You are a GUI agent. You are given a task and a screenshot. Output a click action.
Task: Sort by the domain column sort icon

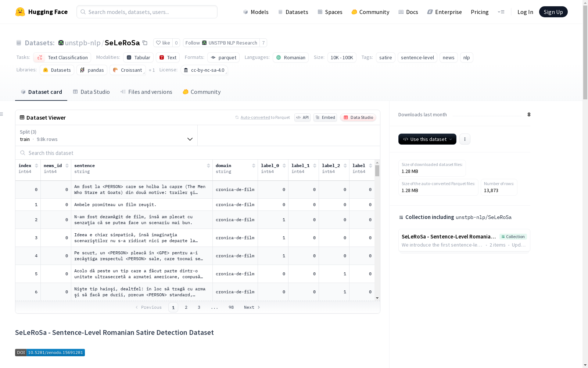tap(254, 166)
